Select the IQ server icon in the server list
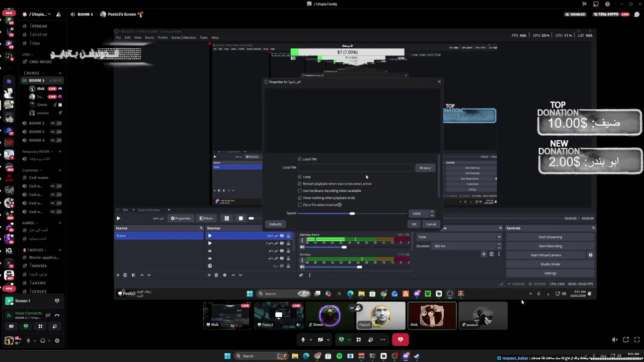The width and height of the screenshot is (644, 362). point(9,250)
